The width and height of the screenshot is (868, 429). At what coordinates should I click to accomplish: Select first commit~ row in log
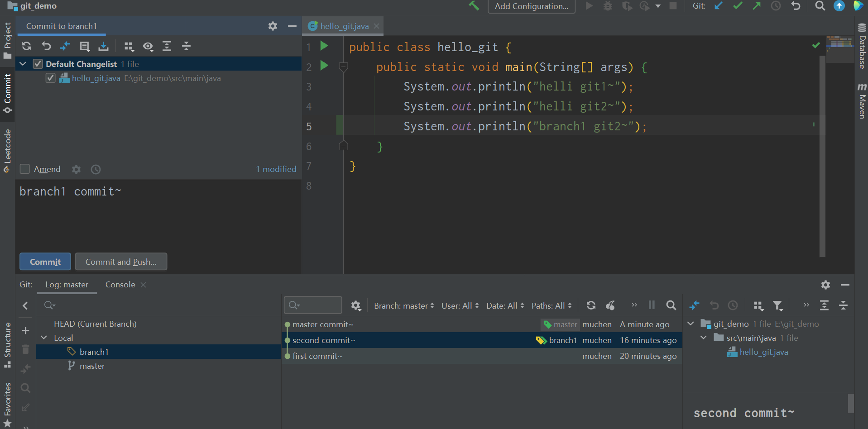(482, 356)
